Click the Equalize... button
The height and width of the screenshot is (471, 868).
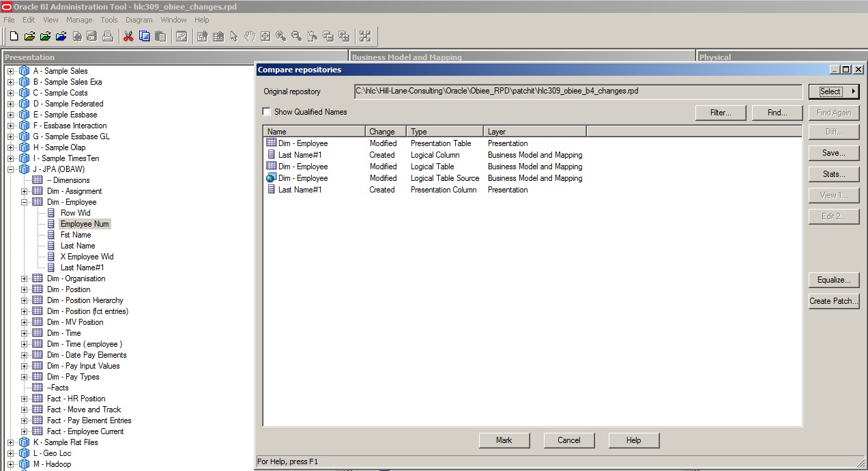[x=834, y=280]
